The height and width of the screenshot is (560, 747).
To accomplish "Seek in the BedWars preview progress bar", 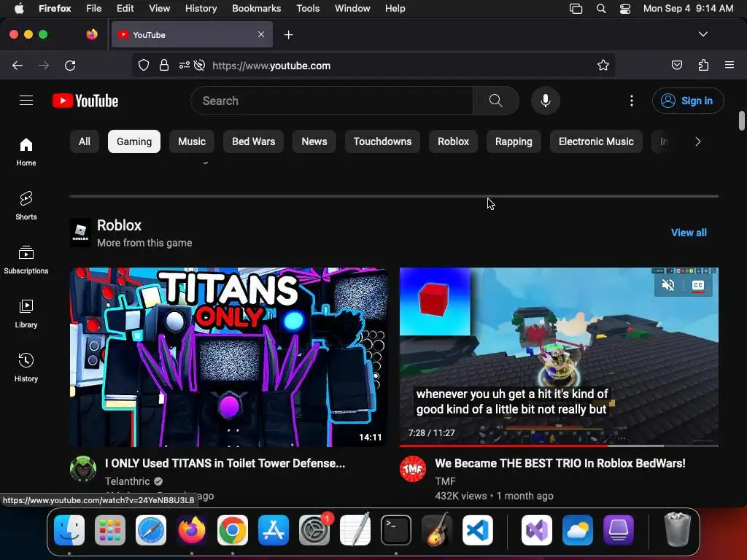I will pyautogui.click(x=559, y=446).
